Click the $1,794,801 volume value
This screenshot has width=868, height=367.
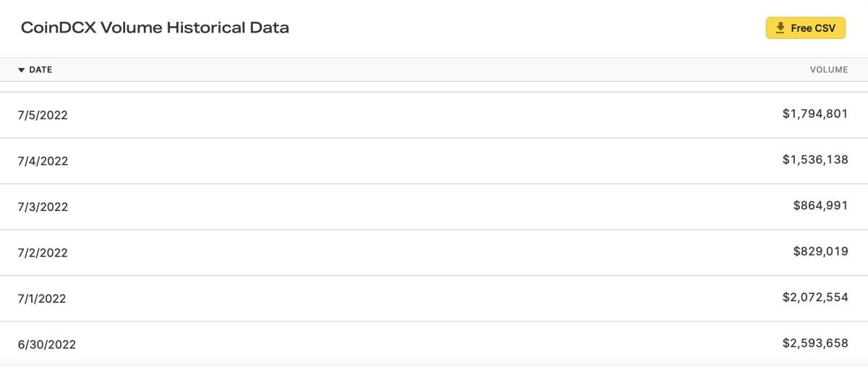point(815,113)
